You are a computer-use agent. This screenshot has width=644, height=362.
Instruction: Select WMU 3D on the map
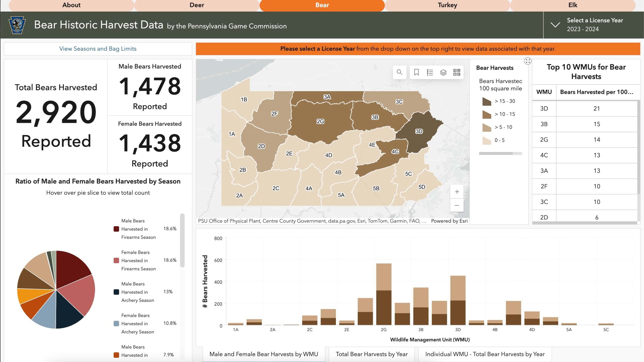419,131
